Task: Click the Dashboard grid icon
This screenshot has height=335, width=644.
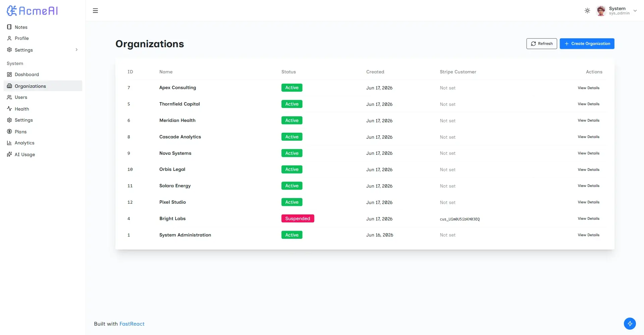Action: pos(9,74)
